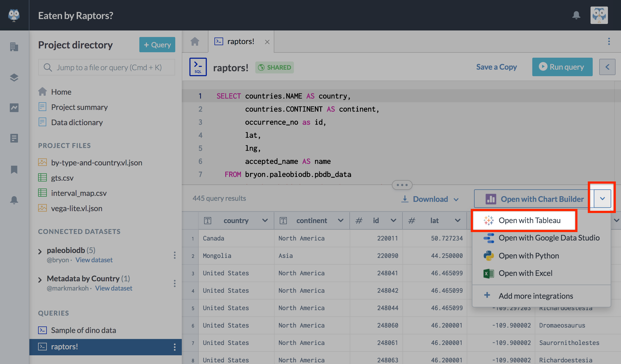Click the SQL query file icon
The image size is (621, 364).
click(198, 67)
